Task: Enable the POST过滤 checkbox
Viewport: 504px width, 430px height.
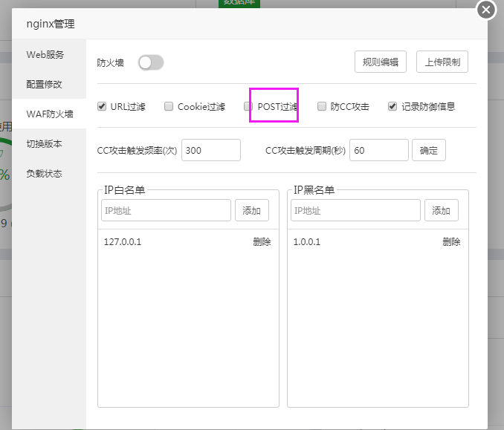Action: pos(248,106)
